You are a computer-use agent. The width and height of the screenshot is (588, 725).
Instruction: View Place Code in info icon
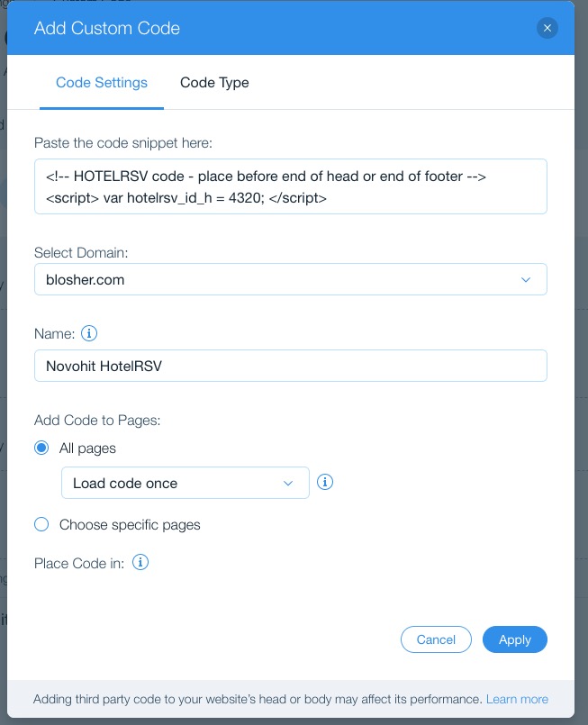(140, 563)
